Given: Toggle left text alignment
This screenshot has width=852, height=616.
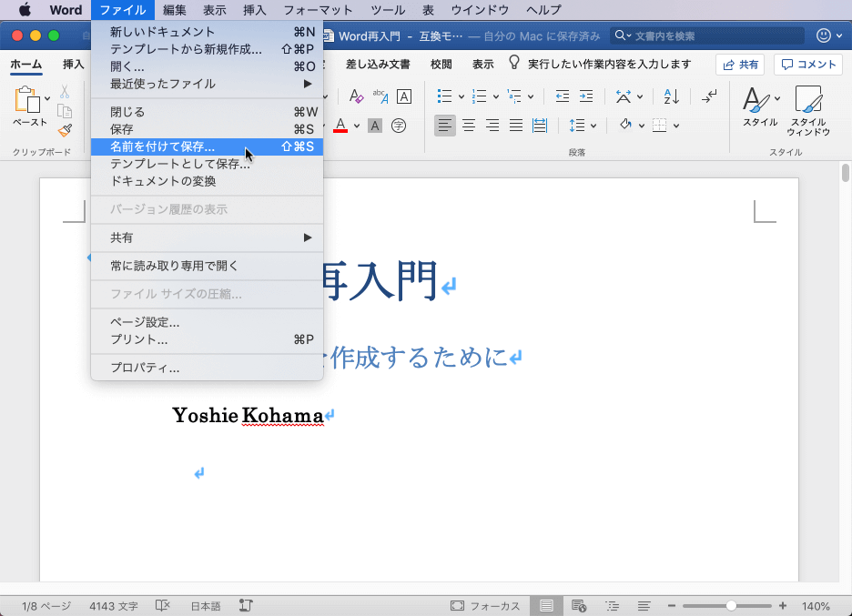Looking at the screenshot, I should click(x=444, y=126).
